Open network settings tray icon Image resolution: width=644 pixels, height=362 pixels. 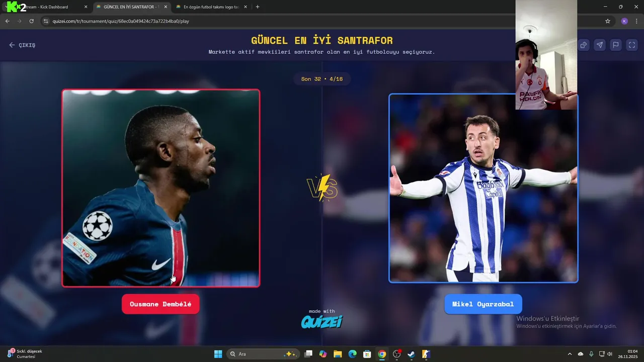[602, 354]
